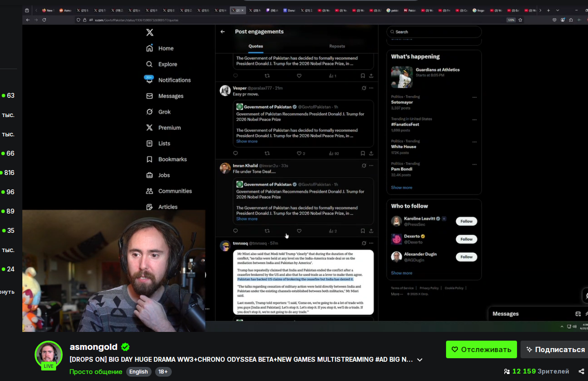
Task: Open Lists in the X sidebar
Action: tap(158, 143)
